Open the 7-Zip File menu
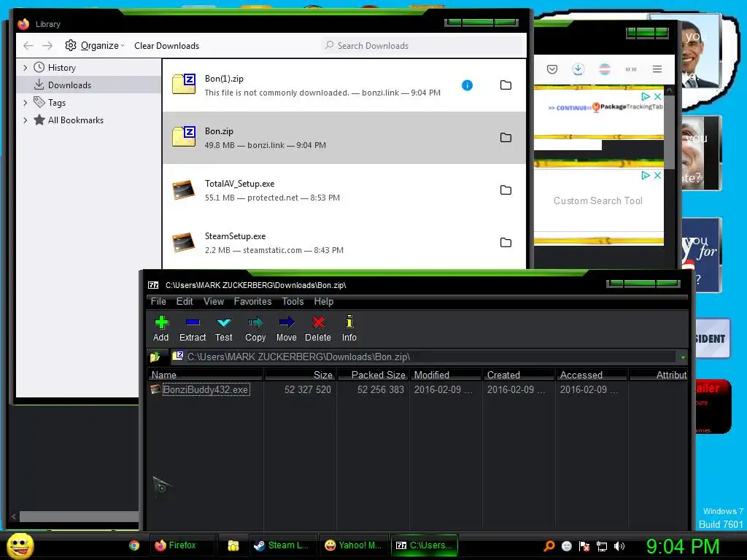 click(158, 301)
